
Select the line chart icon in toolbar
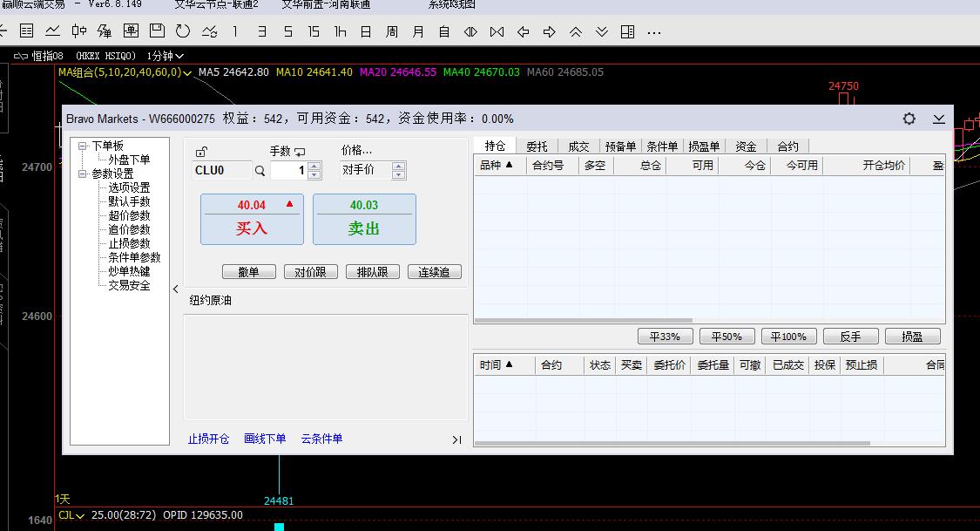tap(53, 31)
